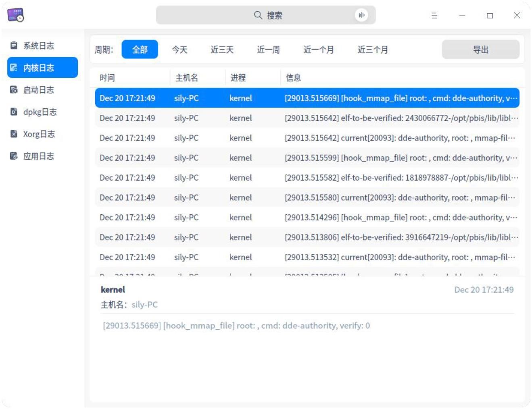
Task: Minimize the log viewer window
Action: tap(462, 15)
